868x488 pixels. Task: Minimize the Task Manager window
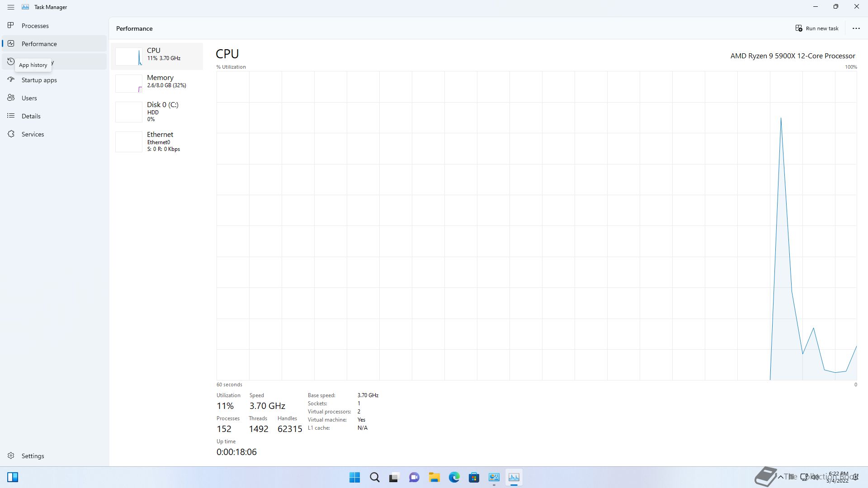[816, 7]
